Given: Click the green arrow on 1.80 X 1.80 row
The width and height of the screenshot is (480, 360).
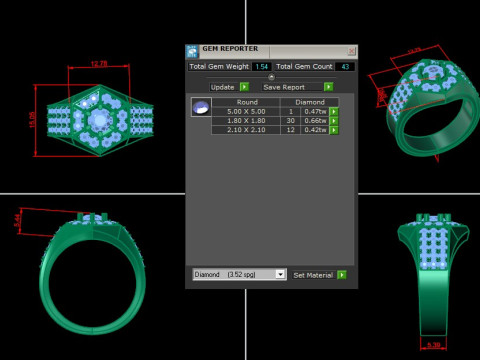Looking at the screenshot, I should 334,121.
